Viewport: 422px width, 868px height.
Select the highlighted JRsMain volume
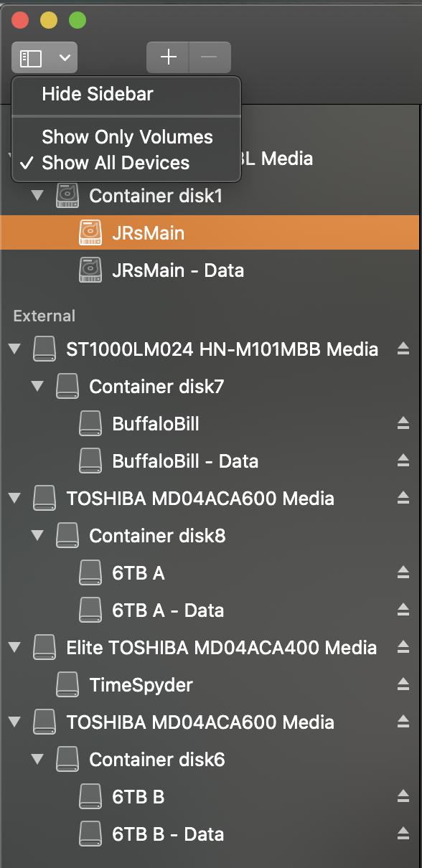point(210,233)
